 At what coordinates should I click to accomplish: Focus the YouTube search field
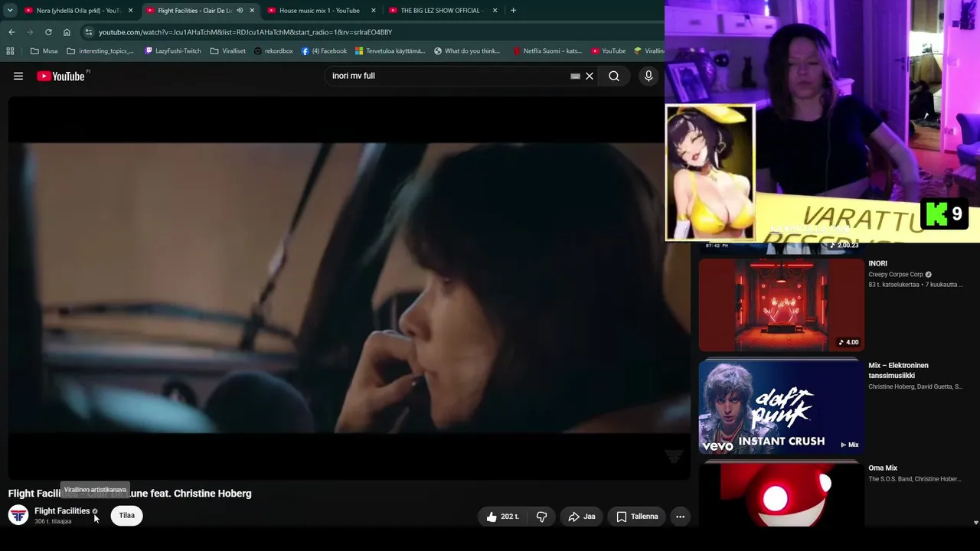click(448, 76)
